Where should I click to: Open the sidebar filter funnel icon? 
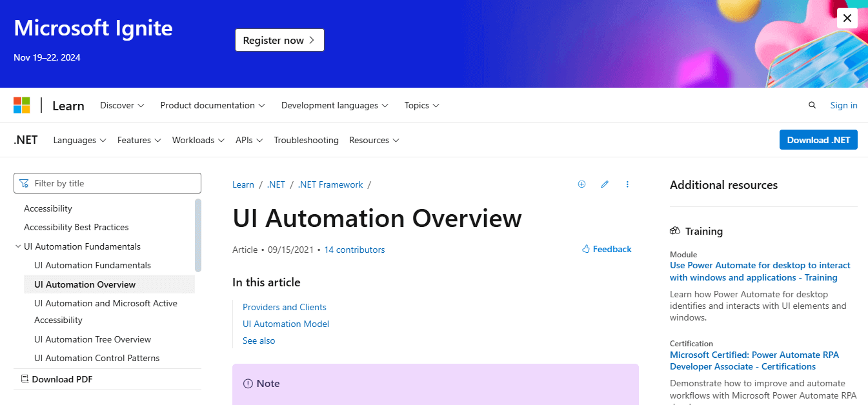click(x=25, y=183)
